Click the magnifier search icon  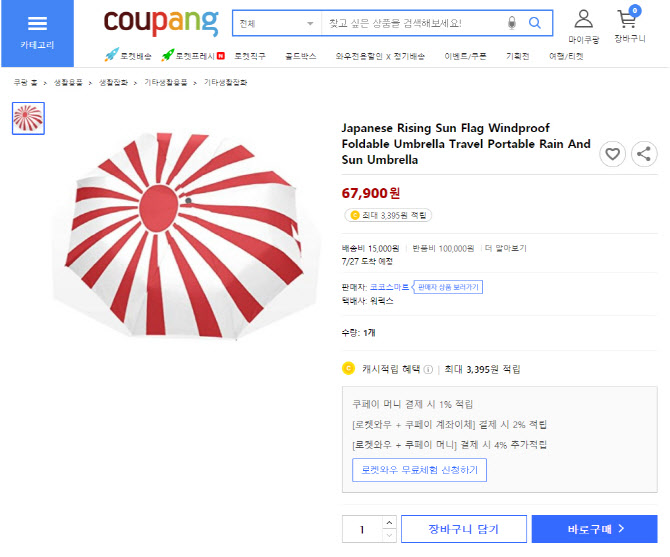coord(535,23)
